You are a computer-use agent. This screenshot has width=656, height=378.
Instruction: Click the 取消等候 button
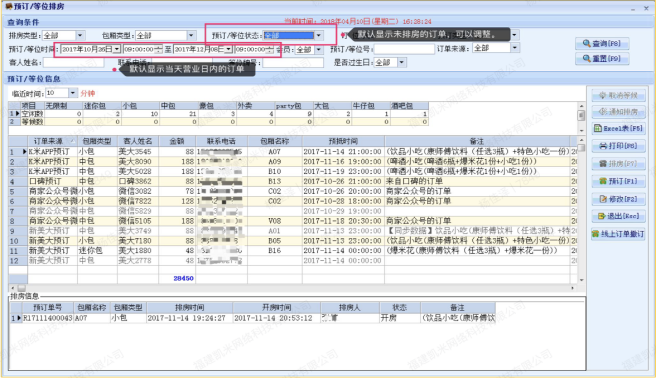(618, 95)
